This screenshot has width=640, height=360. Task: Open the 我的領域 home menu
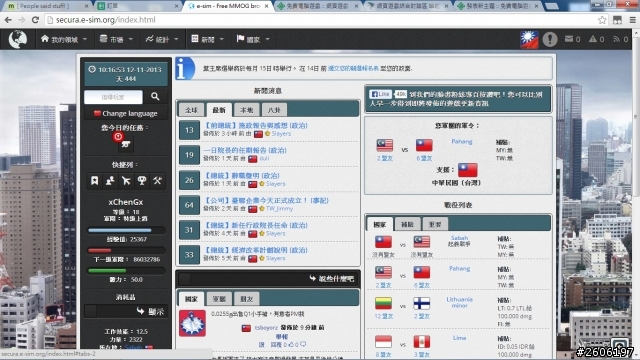64,39
